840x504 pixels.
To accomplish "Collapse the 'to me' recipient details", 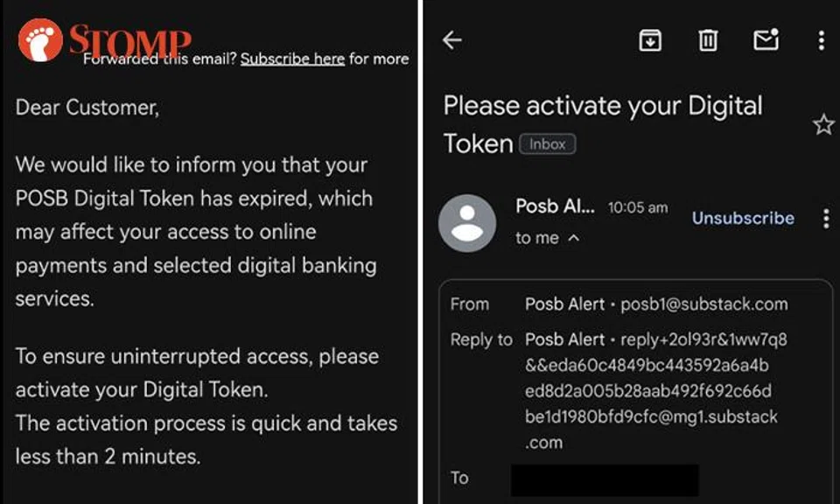I will pyautogui.click(x=548, y=237).
